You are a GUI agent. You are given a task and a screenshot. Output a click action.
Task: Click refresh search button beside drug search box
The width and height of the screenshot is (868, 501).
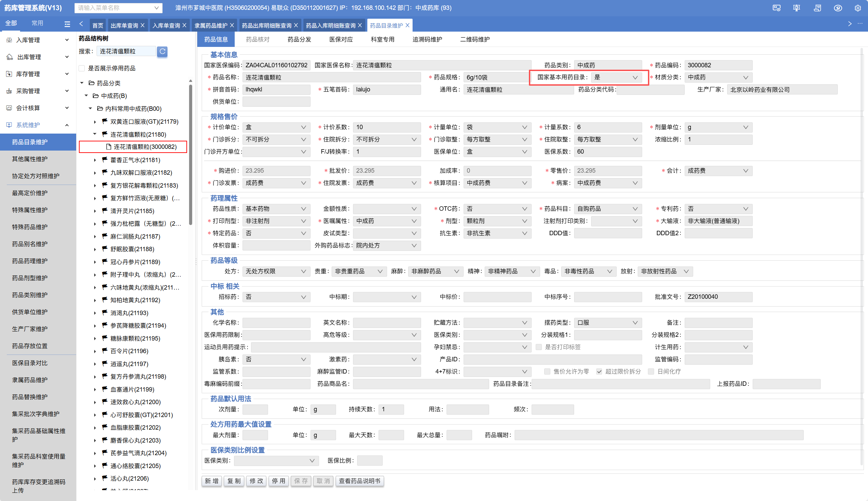(x=162, y=51)
